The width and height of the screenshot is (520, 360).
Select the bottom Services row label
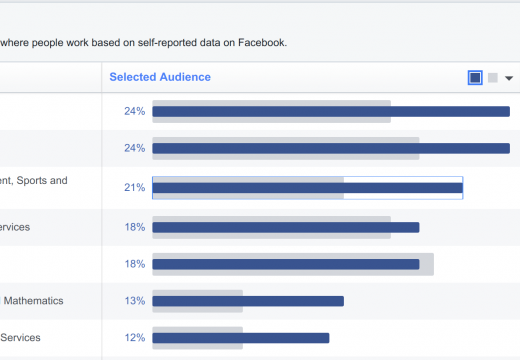click(20, 337)
